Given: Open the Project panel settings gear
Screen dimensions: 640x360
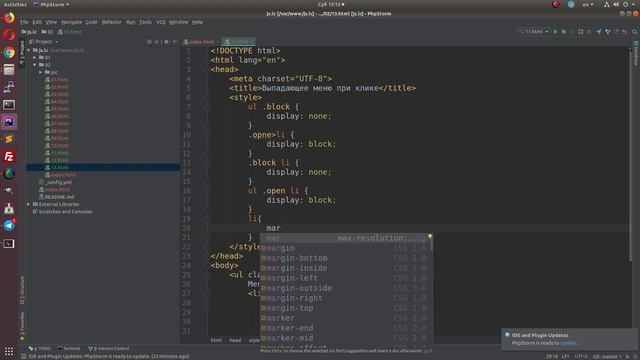Looking at the screenshot, I should tap(167, 42).
